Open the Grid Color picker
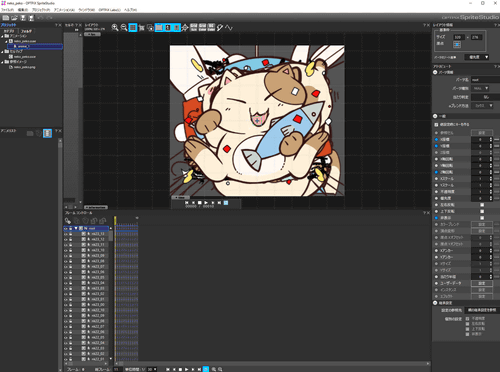This screenshot has height=372, width=500. (x=202, y=28)
